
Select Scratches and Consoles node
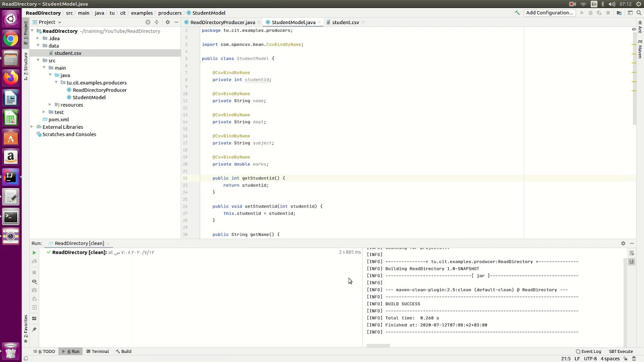point(69,134)
